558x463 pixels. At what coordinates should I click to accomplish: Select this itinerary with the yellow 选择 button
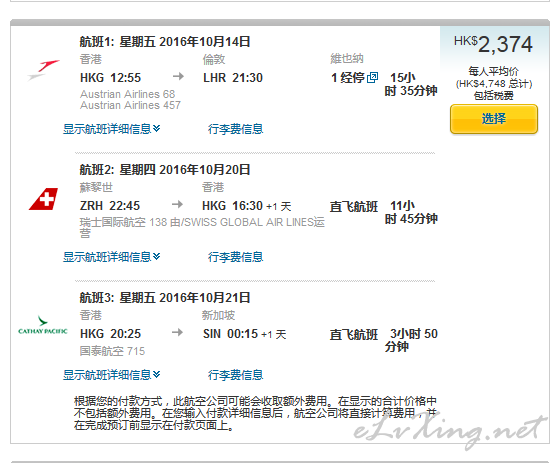(494, 119)
